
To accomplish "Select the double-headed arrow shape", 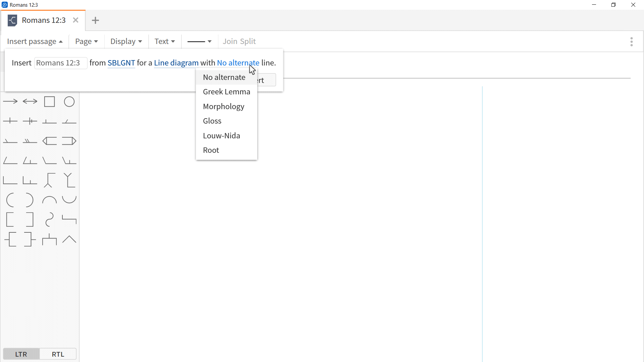I will 30,101.
